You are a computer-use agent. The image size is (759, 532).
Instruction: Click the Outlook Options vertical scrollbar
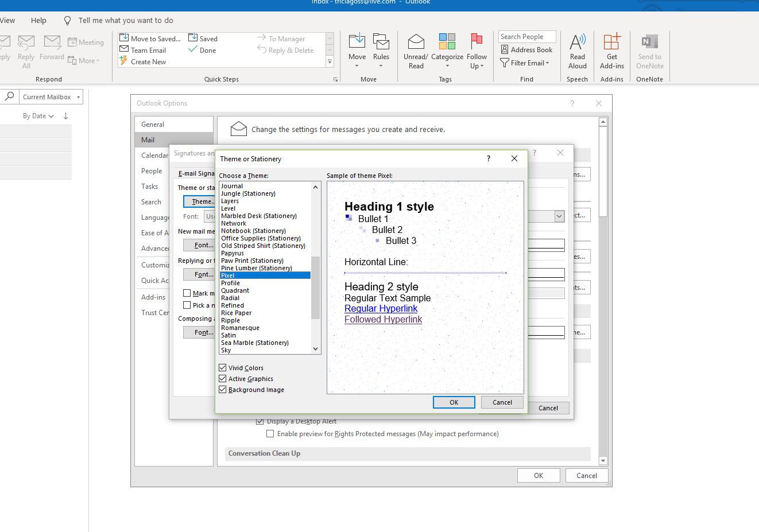click(602, 291)
